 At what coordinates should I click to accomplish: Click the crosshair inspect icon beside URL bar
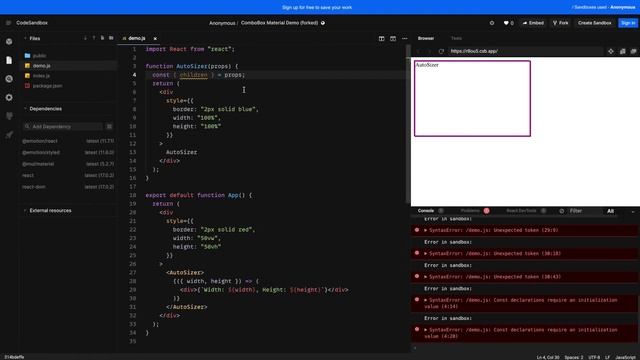tap(611, 51)
